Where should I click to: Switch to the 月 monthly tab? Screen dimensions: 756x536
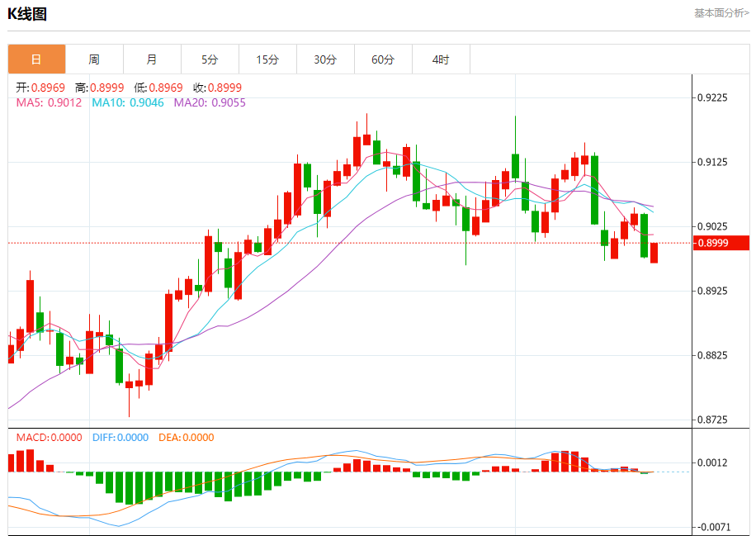(x=153, y=59)
